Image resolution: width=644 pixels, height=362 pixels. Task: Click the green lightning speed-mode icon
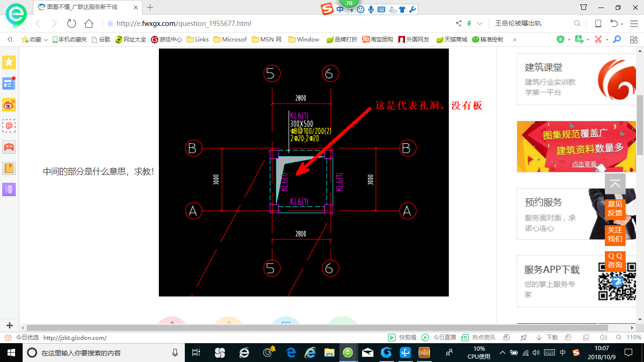coord(469,24)
